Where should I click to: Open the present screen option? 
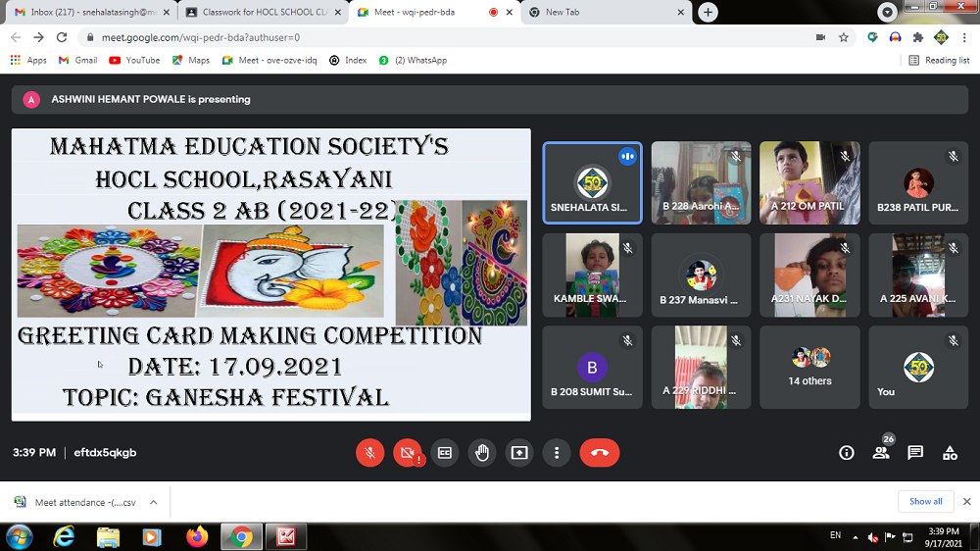coord(519,452)
